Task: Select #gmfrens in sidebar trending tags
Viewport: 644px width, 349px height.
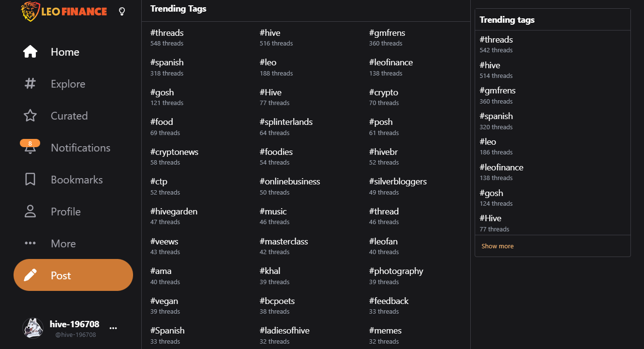Action: (x=497, y=91)
